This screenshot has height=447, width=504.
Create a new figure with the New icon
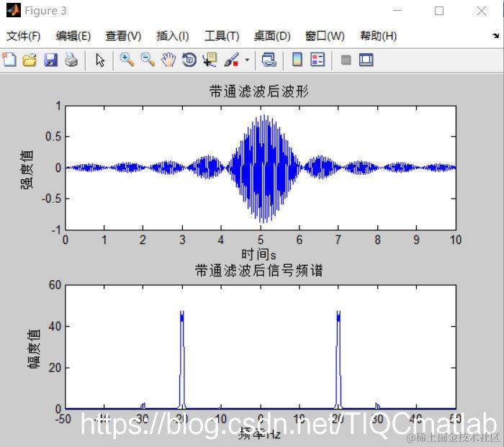tap(9, 60)
